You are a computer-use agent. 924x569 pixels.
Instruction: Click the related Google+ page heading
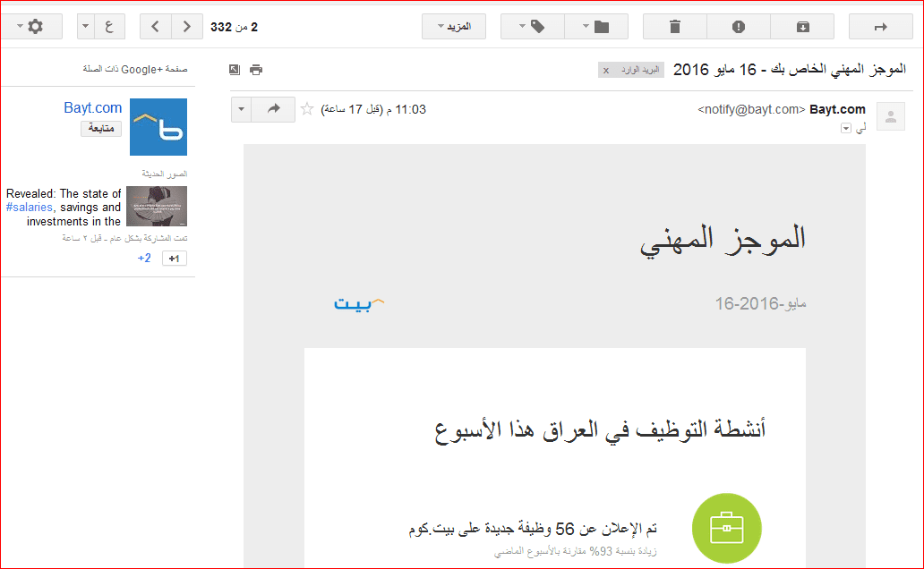point(135,70)
